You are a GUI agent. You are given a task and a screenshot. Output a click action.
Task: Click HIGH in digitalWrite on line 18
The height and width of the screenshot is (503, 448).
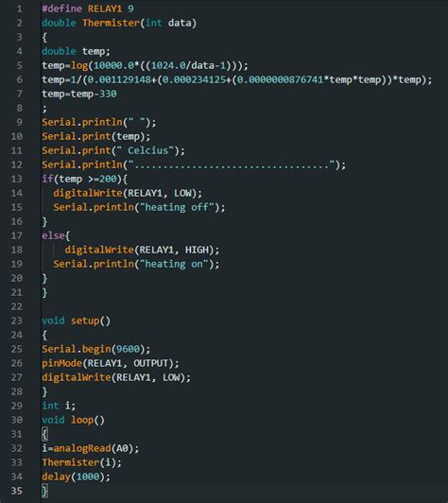tap(197, 250)
